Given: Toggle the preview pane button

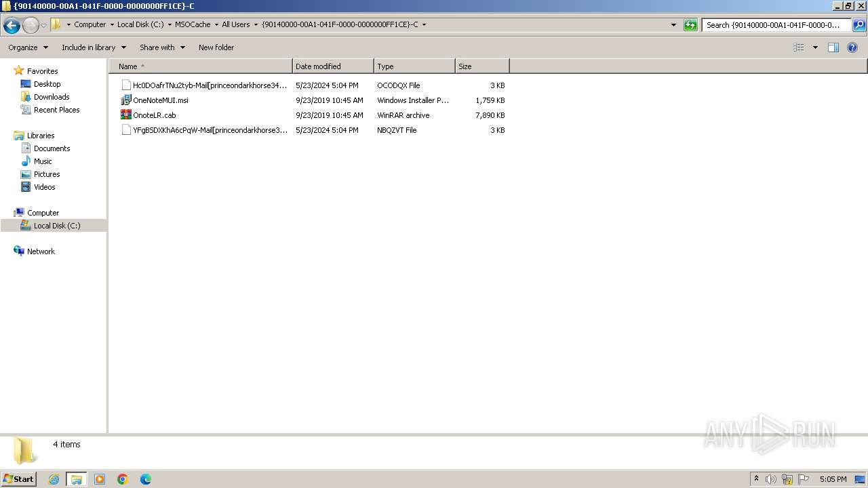Looking at the screenshot, I should point(833,47).
